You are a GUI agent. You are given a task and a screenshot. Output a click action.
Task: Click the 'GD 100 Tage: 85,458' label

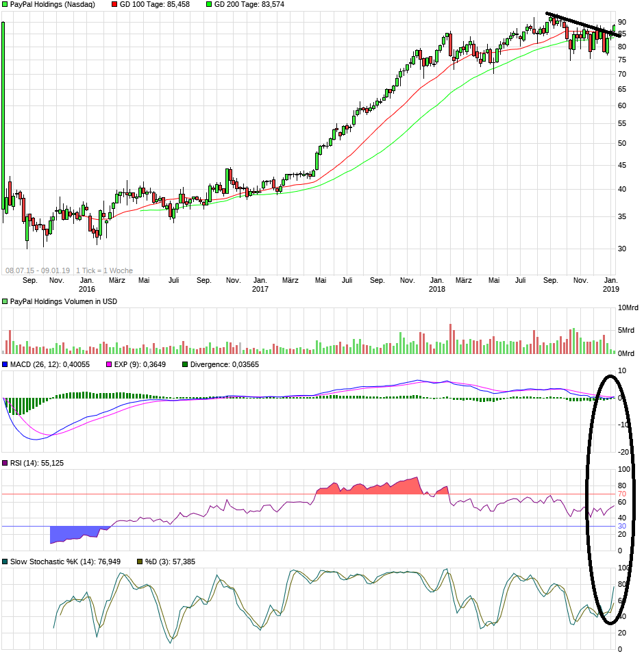pyautogui.click(x=155, y=5)
